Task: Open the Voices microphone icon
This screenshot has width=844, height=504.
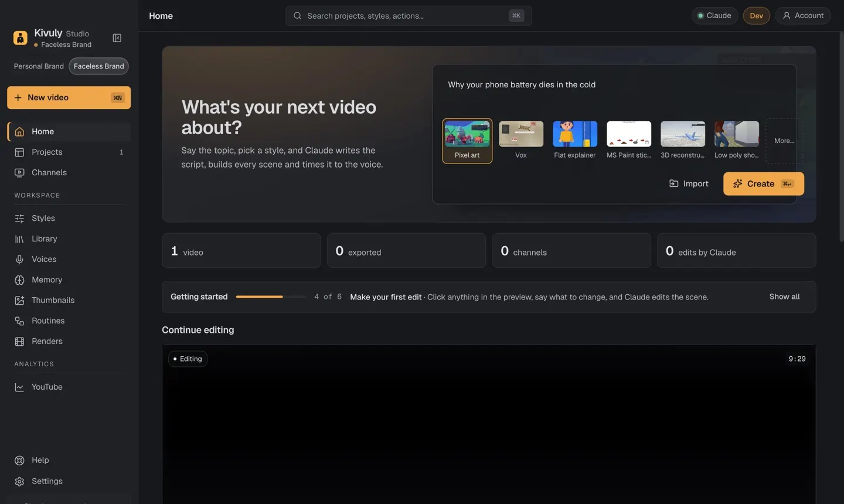Action: 19,260
